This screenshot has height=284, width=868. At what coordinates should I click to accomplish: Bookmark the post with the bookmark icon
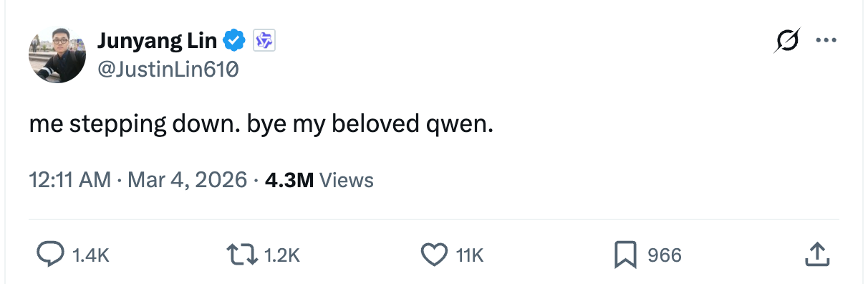pyautogui.click(x=626, y=255)
